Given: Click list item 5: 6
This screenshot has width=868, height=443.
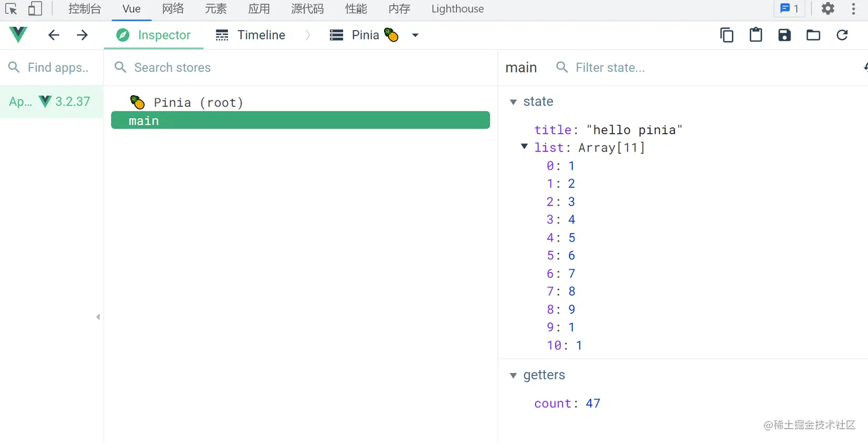Looking at the screenshot, I should pyautogui.click(x=560, y=255).
